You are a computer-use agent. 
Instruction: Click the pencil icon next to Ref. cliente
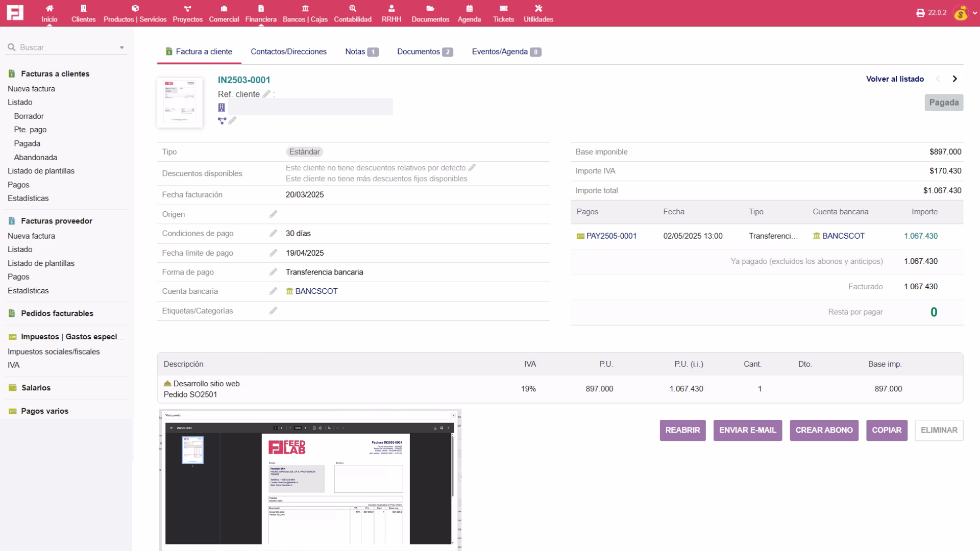pyautogui.click(x=266, y=94)
